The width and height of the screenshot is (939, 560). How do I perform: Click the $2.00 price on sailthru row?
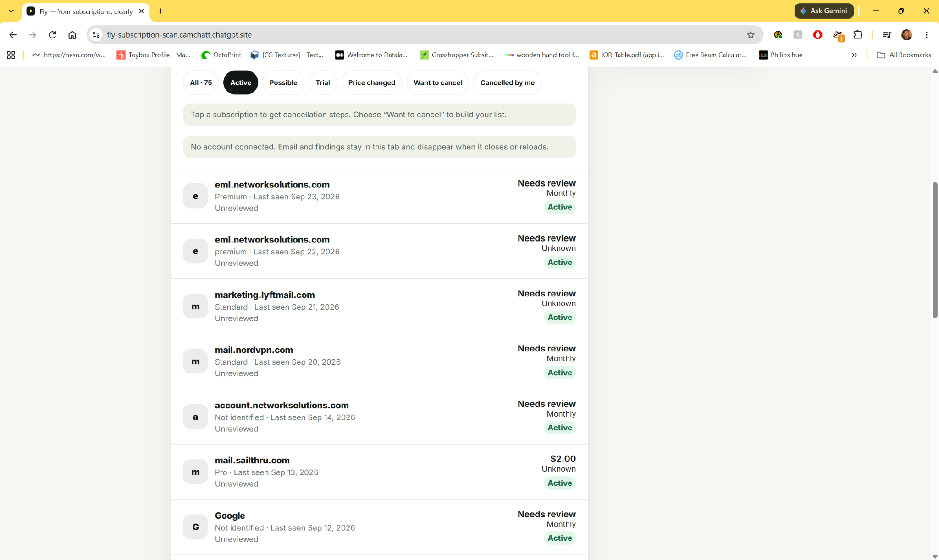(x=563, y=459)
